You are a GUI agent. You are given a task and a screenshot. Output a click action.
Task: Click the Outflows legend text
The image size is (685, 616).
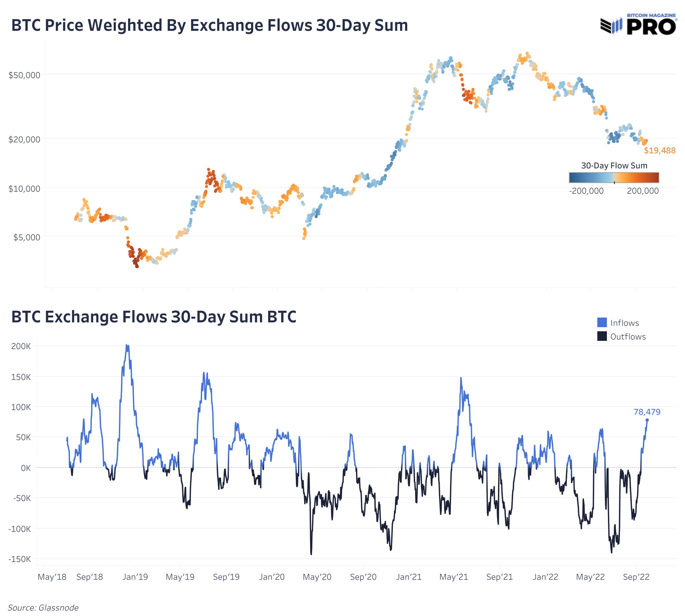628,336
